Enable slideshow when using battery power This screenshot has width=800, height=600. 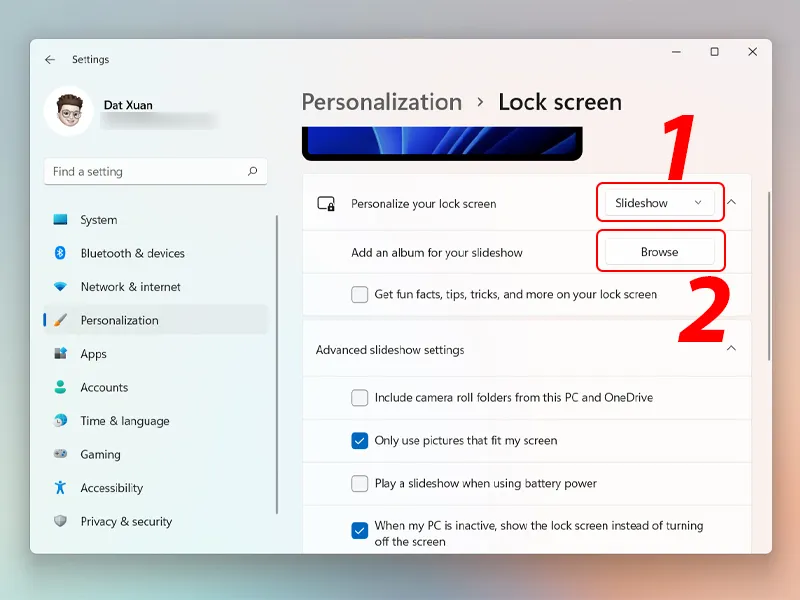pos(360,484)
